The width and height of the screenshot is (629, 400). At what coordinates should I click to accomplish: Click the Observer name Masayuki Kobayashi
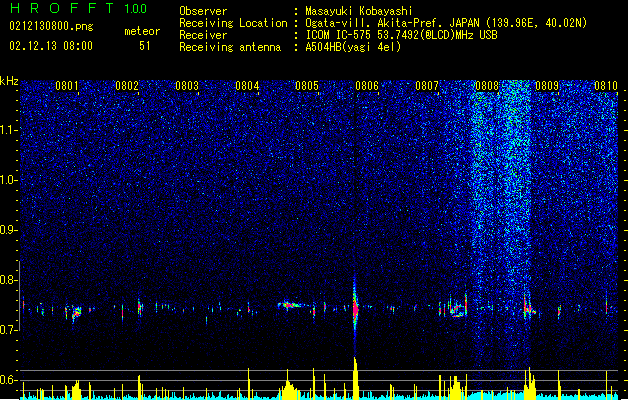359,11
